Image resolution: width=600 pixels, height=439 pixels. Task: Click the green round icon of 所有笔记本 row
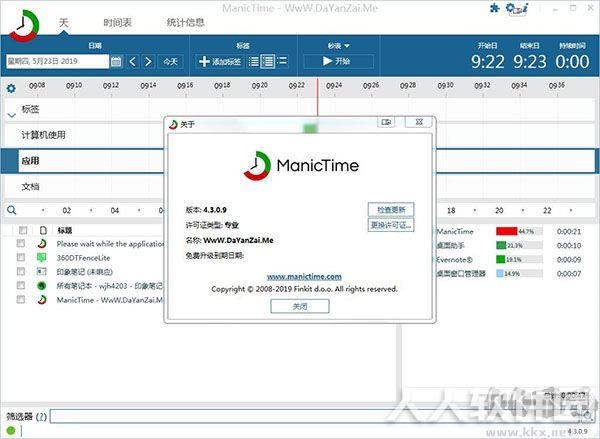(x=41, y=286)
